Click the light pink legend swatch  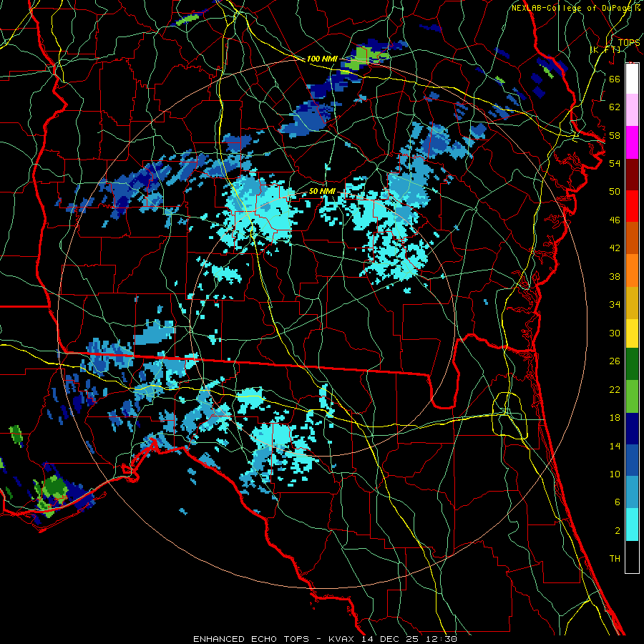(x=632, y=110)
